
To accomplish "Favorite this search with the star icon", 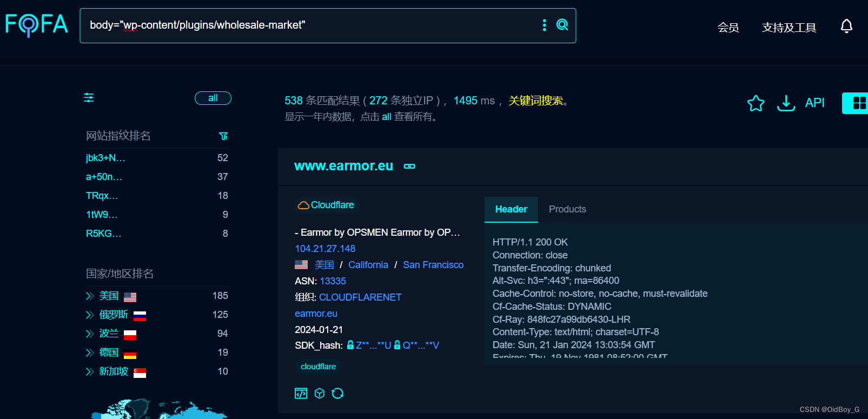I will click(x=756, y=103).
